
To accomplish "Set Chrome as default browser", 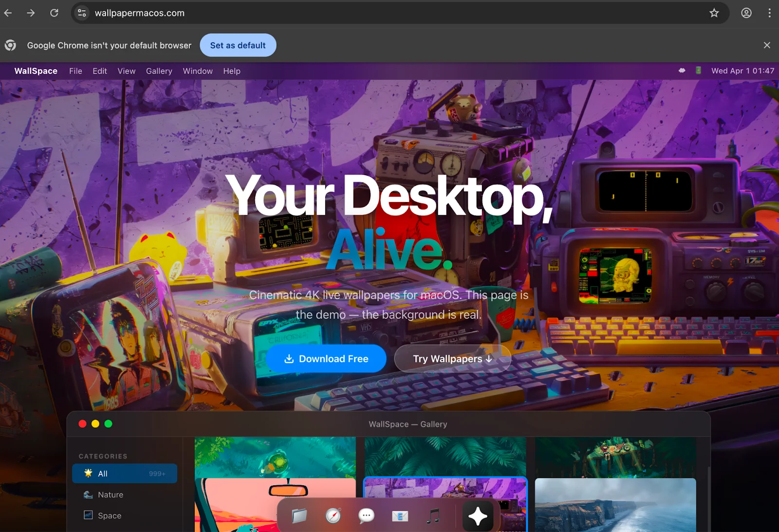I will pyautogui.click(x=238, y=45).
